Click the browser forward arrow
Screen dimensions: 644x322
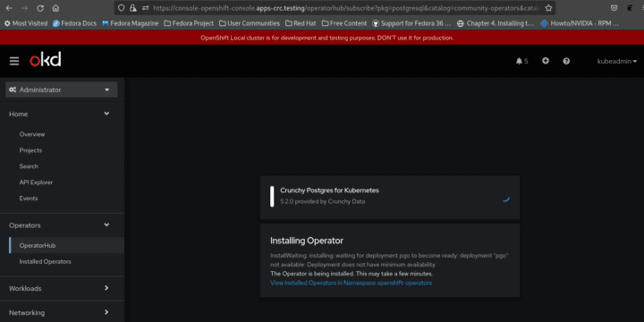[x=25, y=8]
